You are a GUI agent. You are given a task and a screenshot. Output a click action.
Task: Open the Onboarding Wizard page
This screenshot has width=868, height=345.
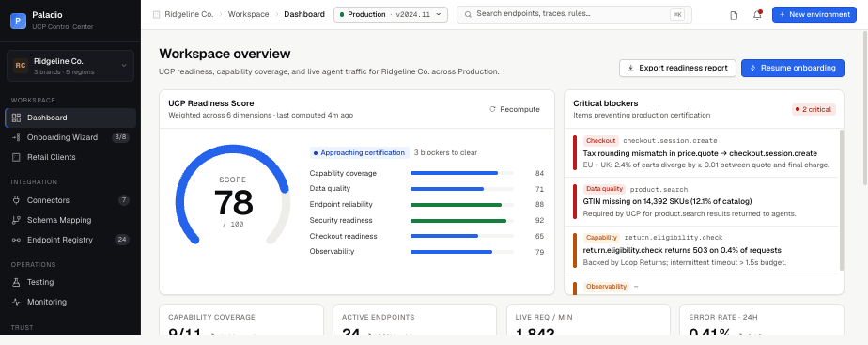70,137
